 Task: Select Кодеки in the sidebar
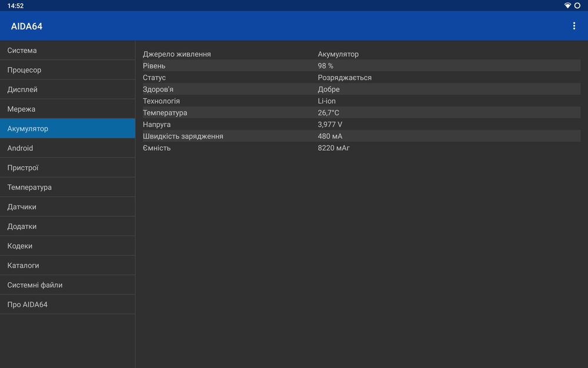(68, 246)
